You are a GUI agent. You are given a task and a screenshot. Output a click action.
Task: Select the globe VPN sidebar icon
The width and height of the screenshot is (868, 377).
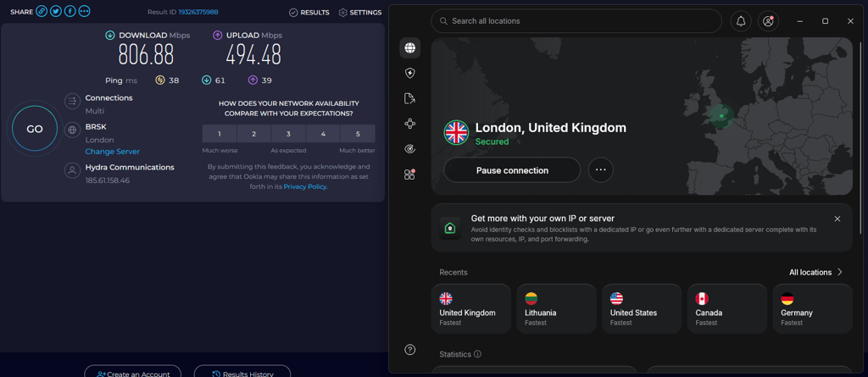point(409,48)
